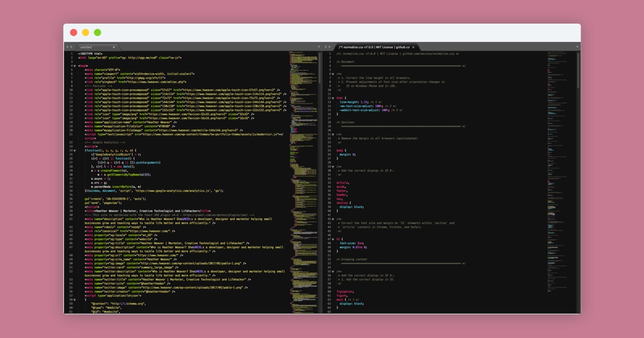Click the 'body {' selector

[341, 150]
